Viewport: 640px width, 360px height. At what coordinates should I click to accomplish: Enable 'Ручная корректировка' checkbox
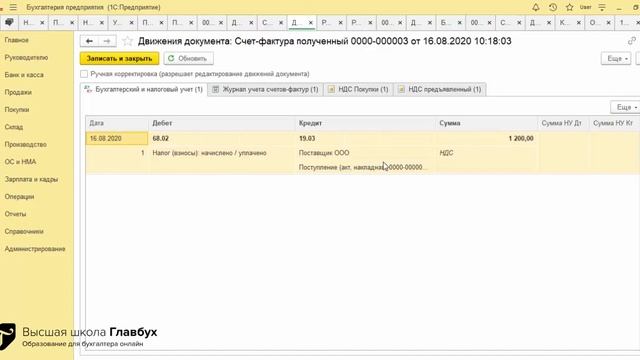click(x=84, y=74)
